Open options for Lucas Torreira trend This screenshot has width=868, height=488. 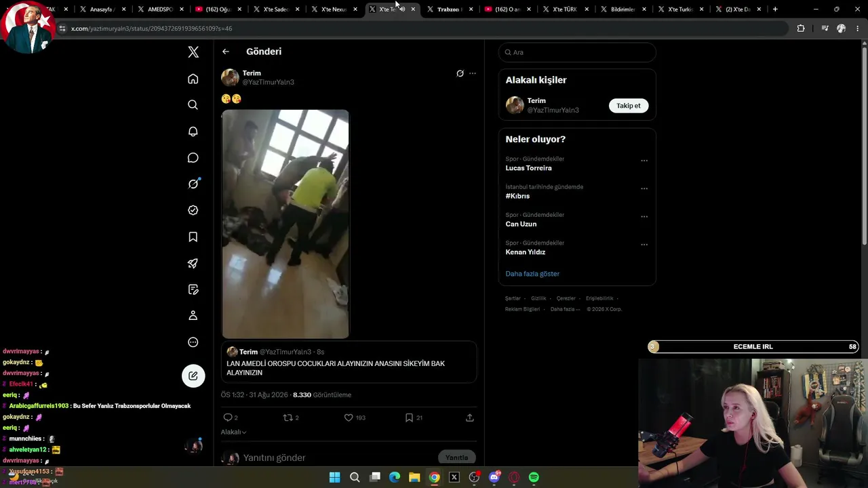644,161
